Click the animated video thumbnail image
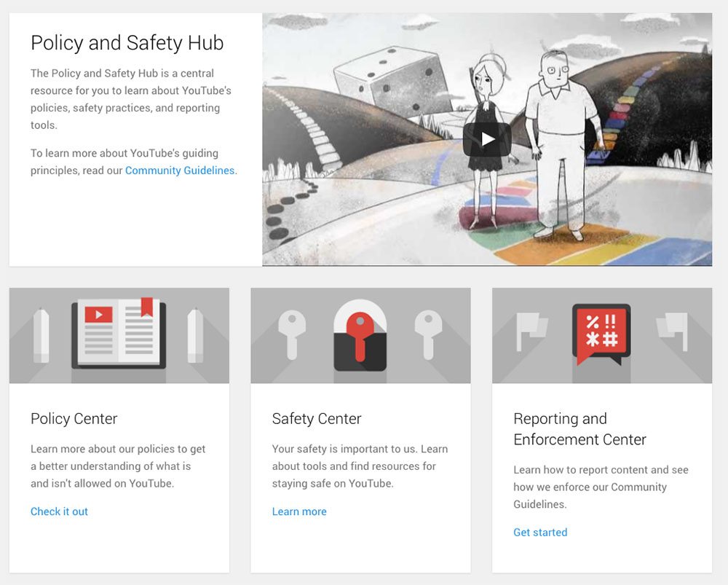 [x=487, y=139]
